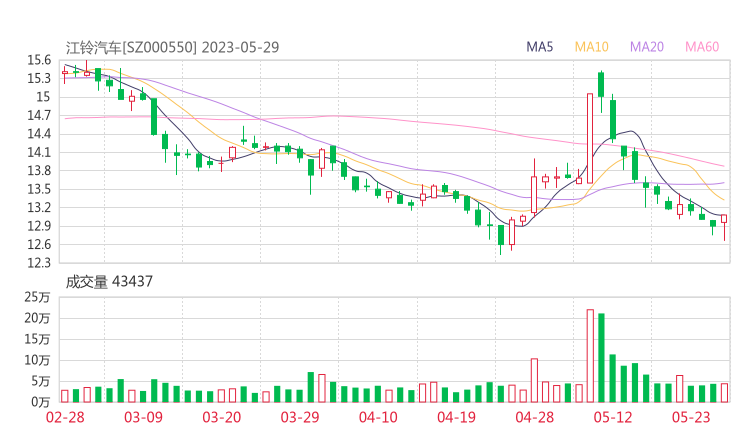Click the 03-09 date axis label
This screenshot has height=440, width=740.
[143, 417]
